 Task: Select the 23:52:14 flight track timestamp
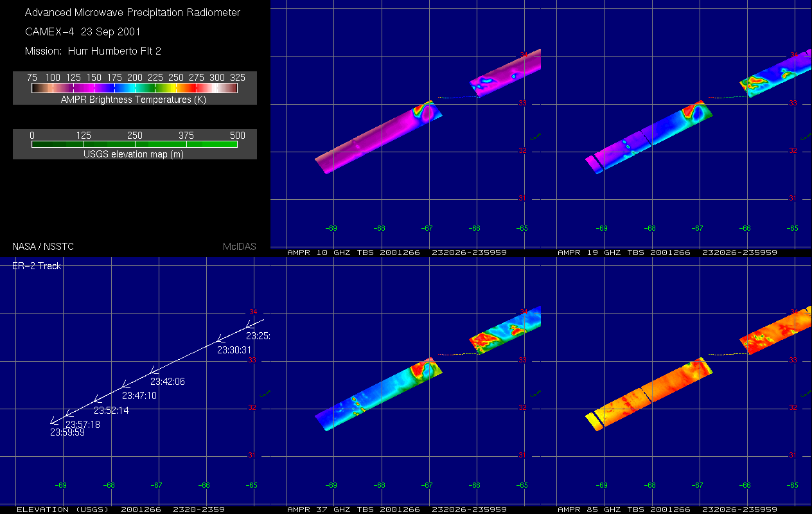tap(111, 411)
